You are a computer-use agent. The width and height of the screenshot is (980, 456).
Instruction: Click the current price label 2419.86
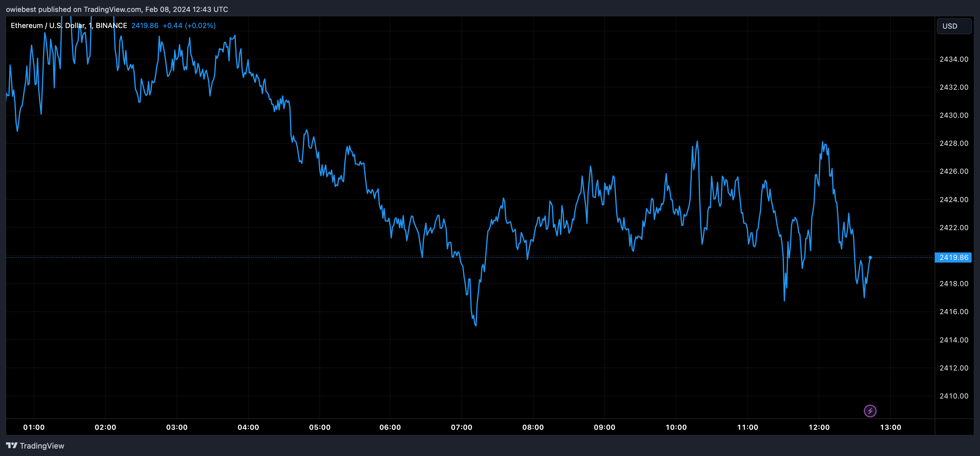(953, 258)
